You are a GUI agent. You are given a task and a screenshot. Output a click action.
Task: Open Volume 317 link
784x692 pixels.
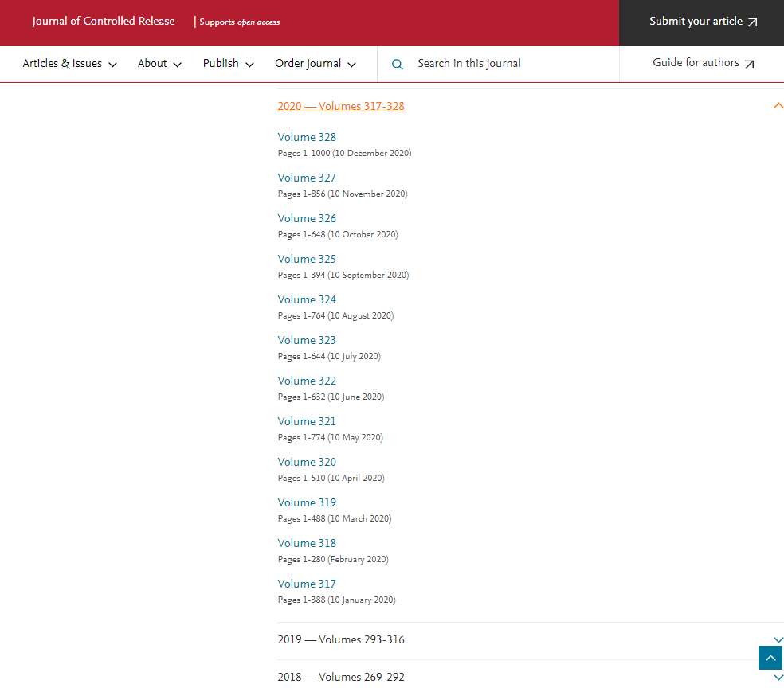point(307,584)
